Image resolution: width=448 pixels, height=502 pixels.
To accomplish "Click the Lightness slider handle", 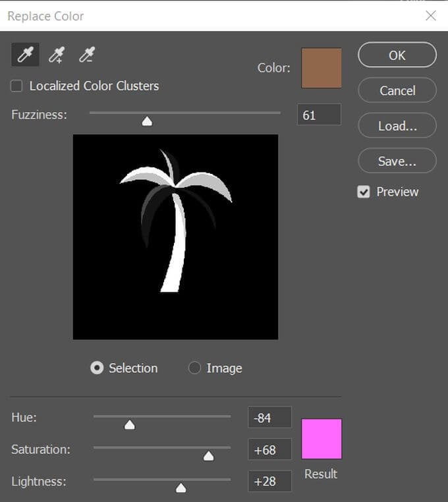I will (x=181, y=488).
